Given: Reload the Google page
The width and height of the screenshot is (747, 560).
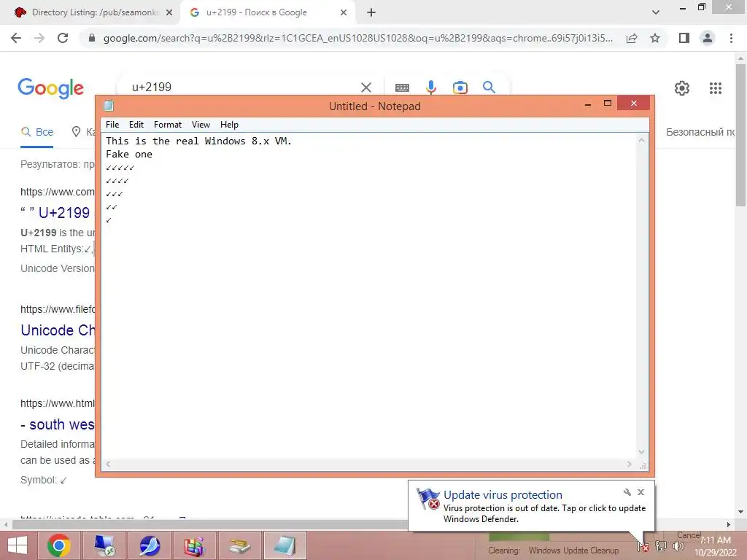Looking at the screenshot, I should (x=63, y=38).
